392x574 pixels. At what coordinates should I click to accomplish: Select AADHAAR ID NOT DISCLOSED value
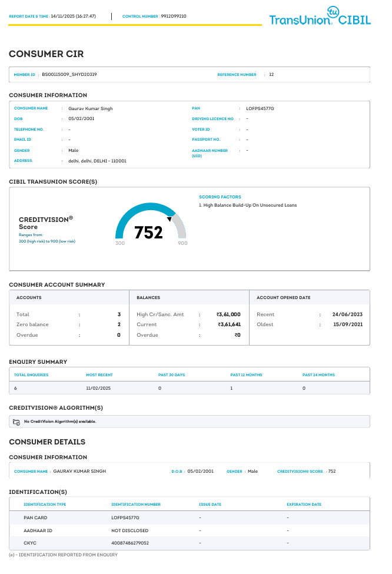(x=129, y=530)
